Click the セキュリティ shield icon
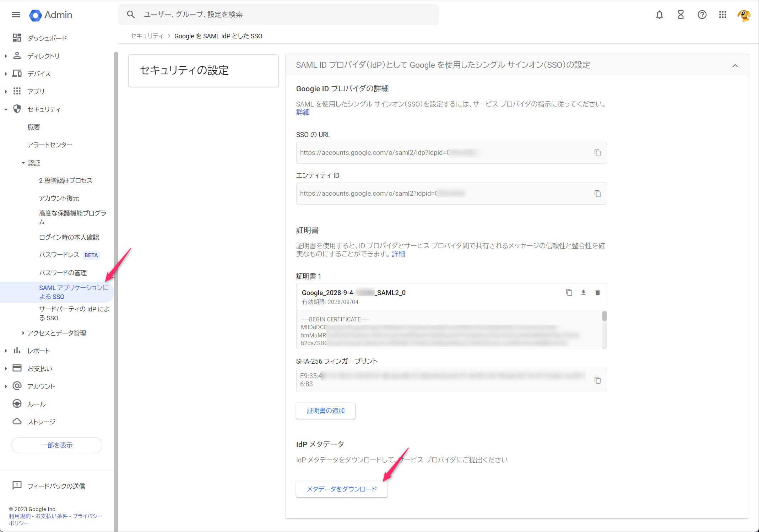 [x=17, y=109]
